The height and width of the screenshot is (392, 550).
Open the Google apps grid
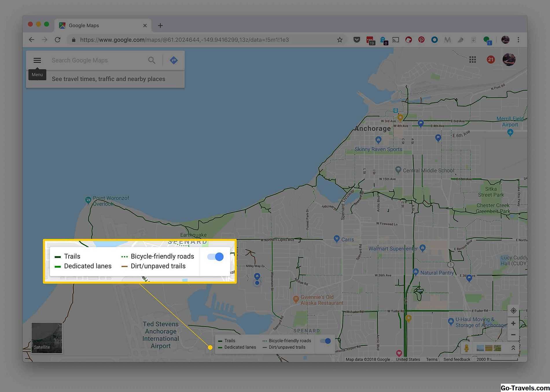472,60
